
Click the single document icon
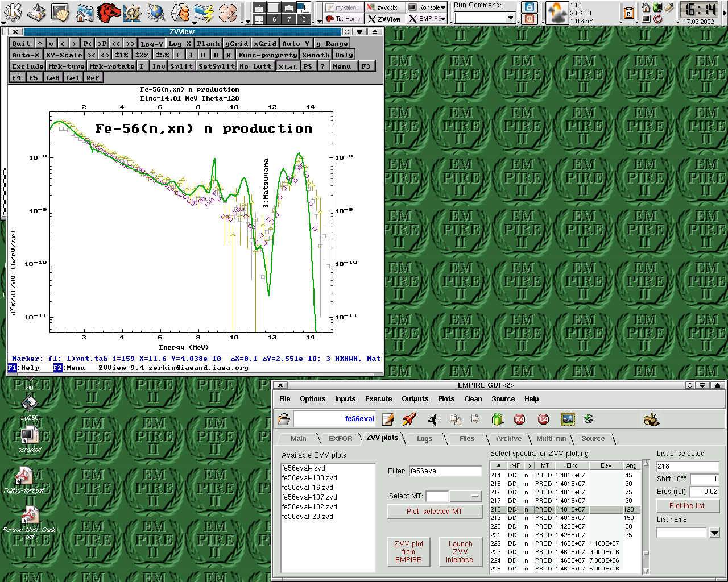point(475,419)
